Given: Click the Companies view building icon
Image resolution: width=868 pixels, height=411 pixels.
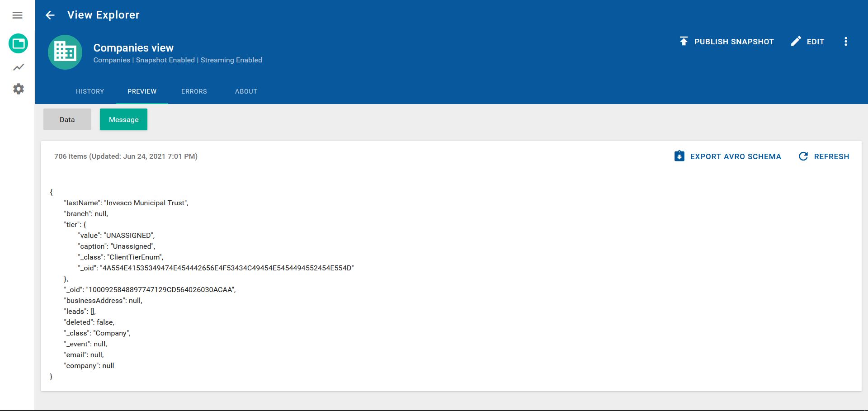Looking at the screenshot, I should [65, 52].
